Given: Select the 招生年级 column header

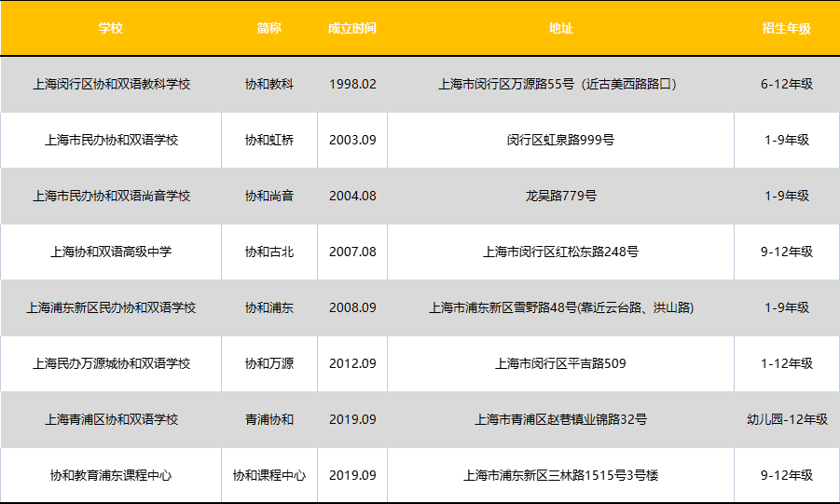Looking at the screenshot, I should click(786, 28).
